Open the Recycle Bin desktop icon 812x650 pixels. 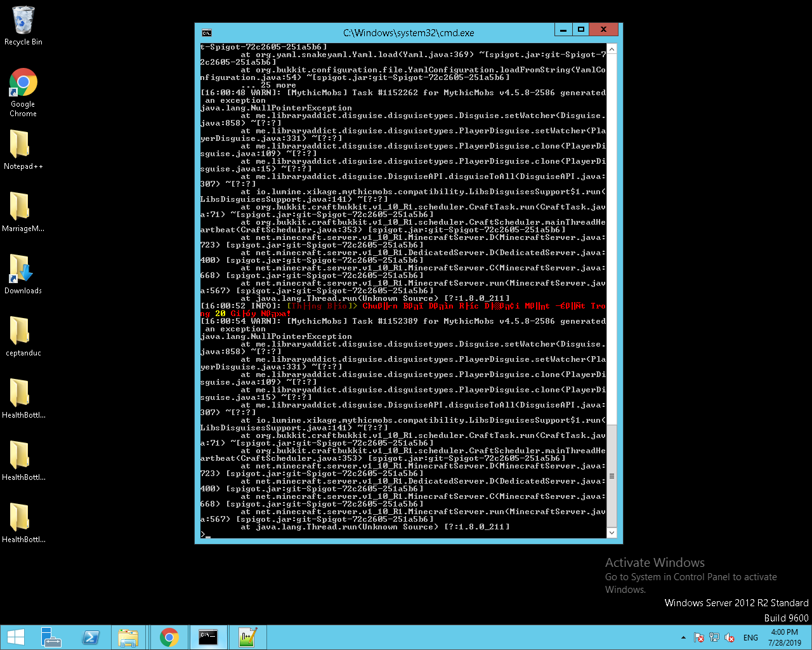click(23, 25)
